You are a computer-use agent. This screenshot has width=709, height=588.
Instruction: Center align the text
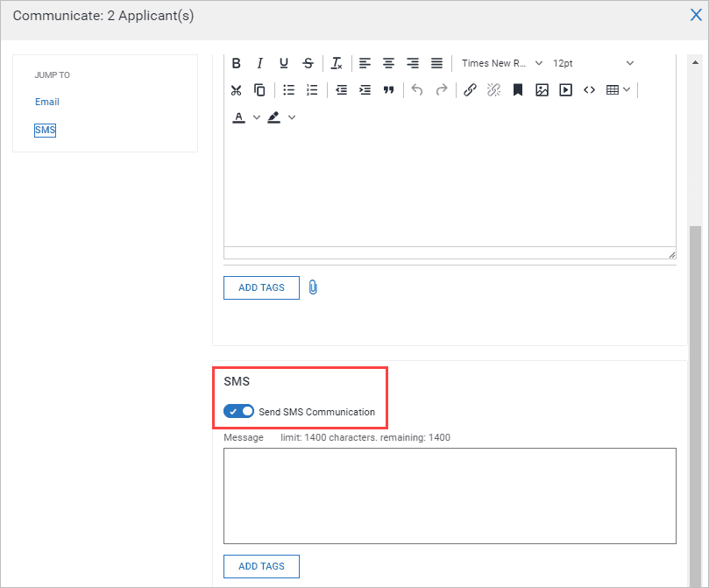coord(388,63)
